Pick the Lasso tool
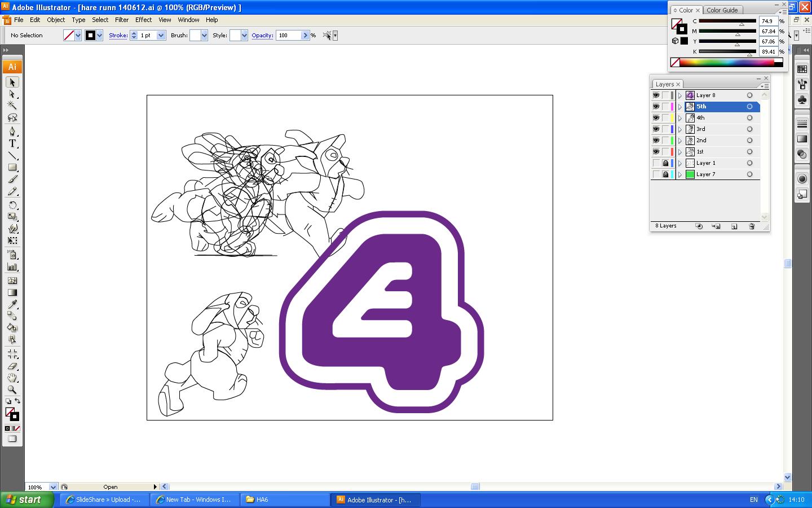Screen dimensions: 812x508 click(x=12, y=117)
